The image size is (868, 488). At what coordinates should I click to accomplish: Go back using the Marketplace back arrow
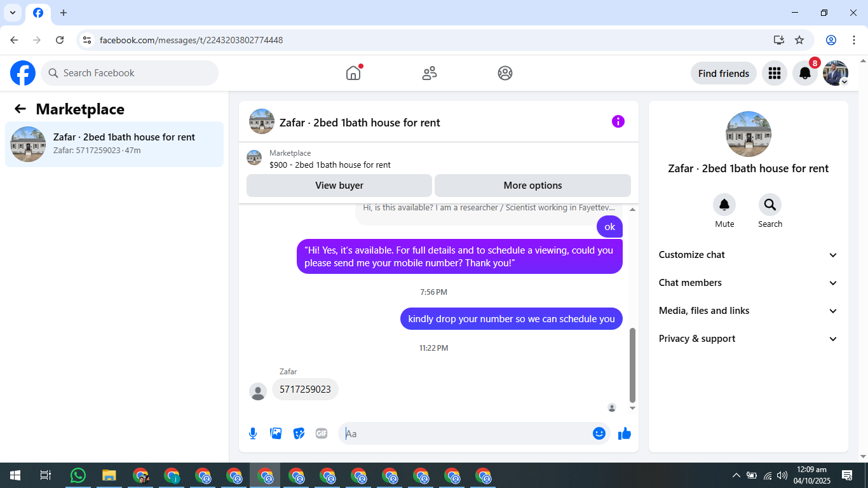pyautogui.click(x=20, y=109)
